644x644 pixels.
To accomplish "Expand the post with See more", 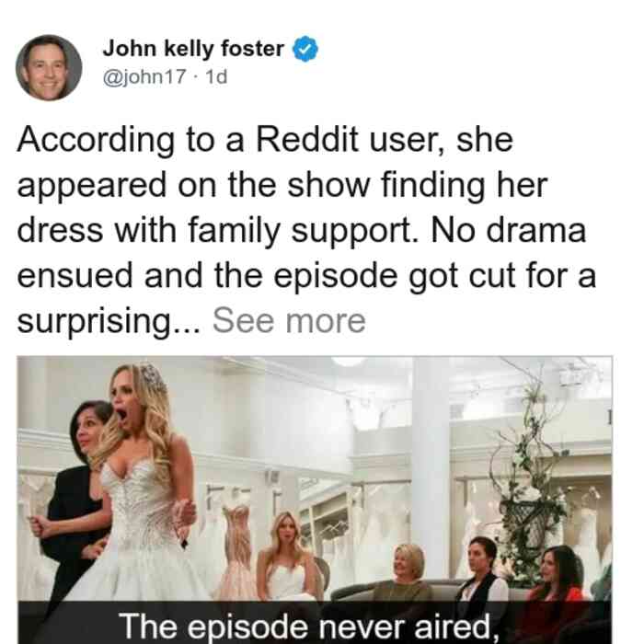I will point(289,321).
